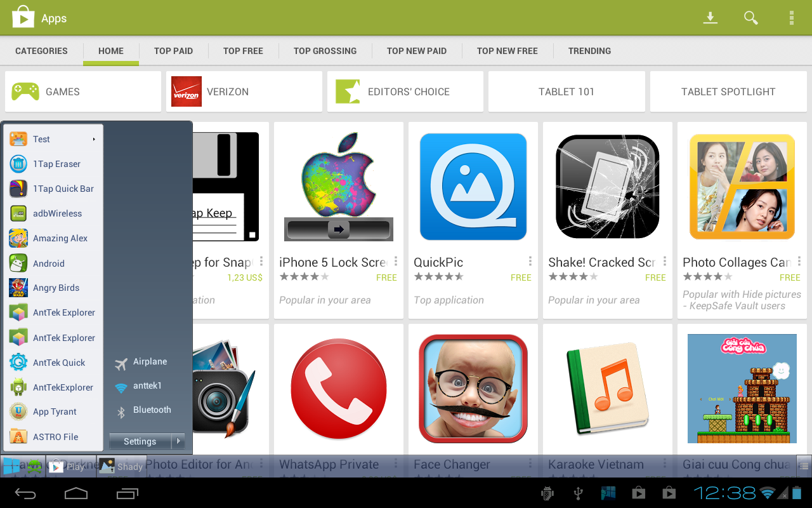Launch AntTek Quick from start menu
Viewport: 812px width, 508px height.
(x=53, y=363)
